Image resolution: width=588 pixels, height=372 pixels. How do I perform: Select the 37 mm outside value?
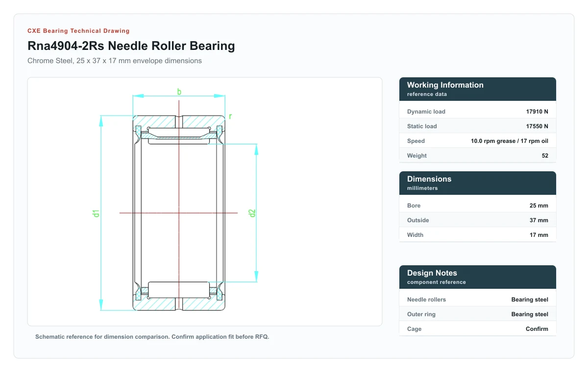[539, 220]
